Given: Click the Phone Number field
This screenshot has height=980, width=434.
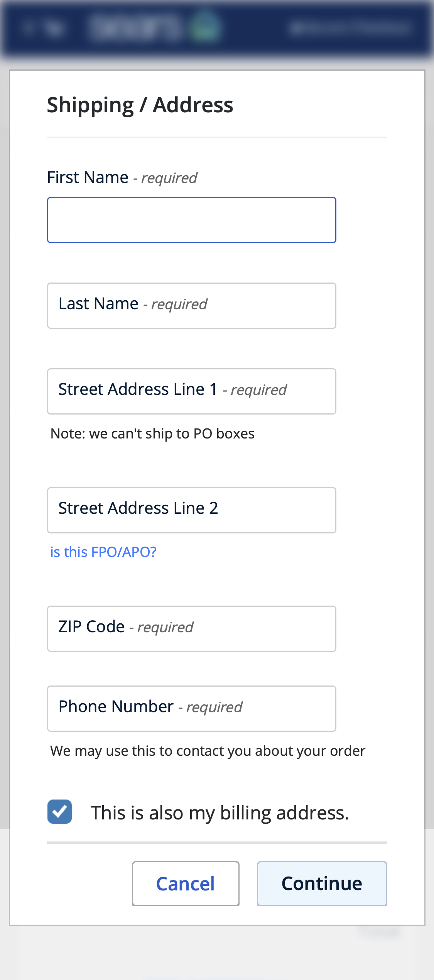Looking at the screenshot, I should [191, 709].
